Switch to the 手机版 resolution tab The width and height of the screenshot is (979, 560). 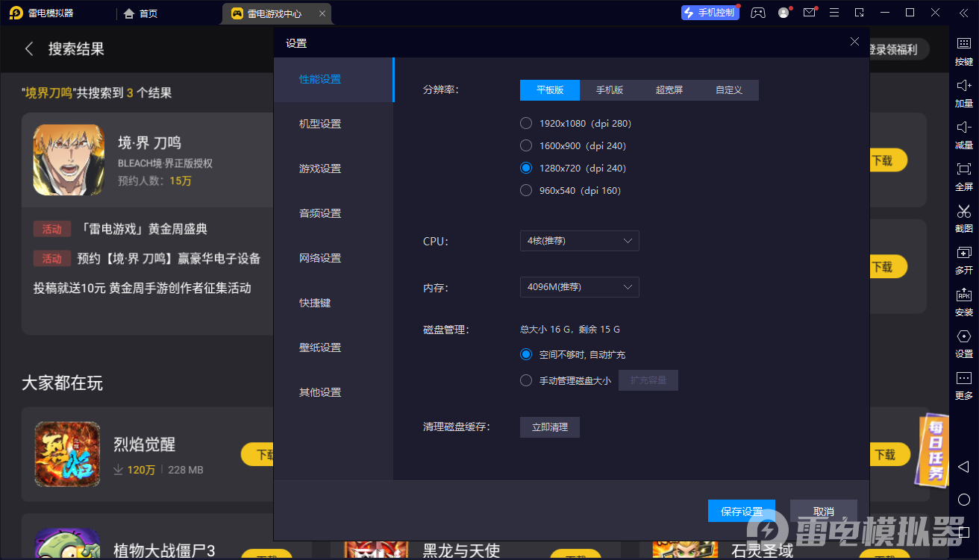(x=610, y=89)
